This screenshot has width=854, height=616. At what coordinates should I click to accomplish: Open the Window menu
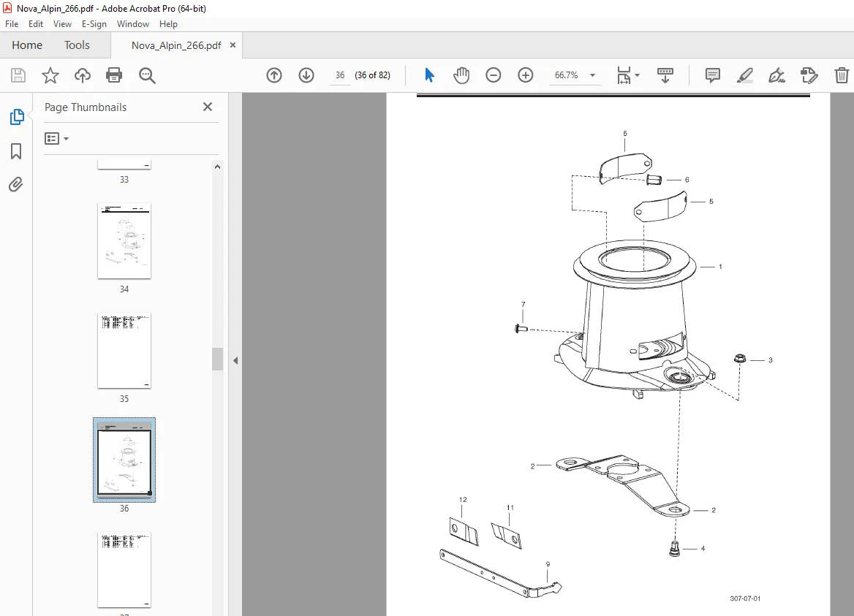pos(133,24)
